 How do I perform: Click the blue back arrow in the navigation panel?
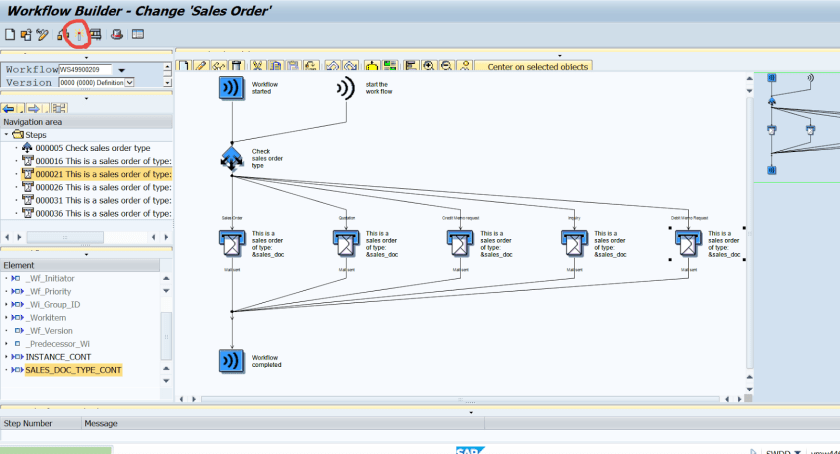coord(9,109)
